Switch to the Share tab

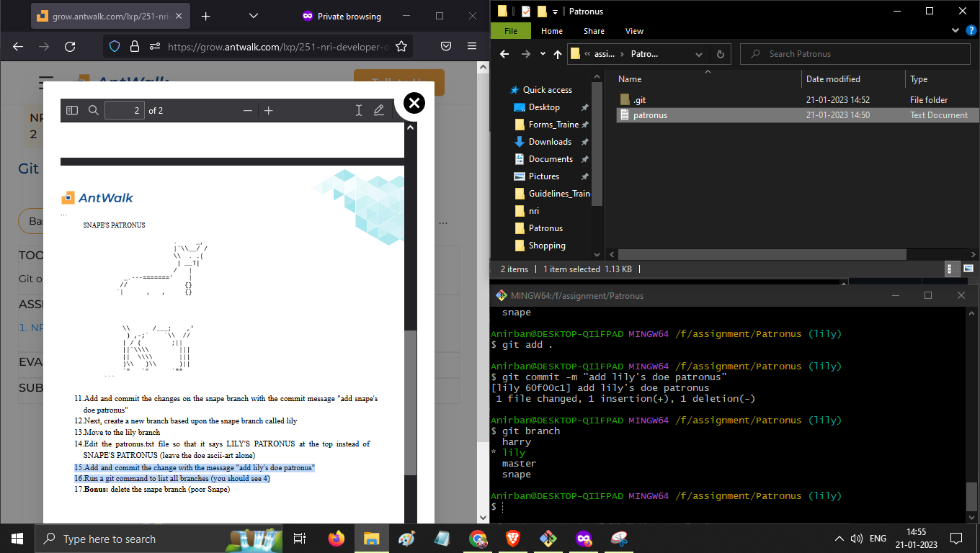click(594, 31)
